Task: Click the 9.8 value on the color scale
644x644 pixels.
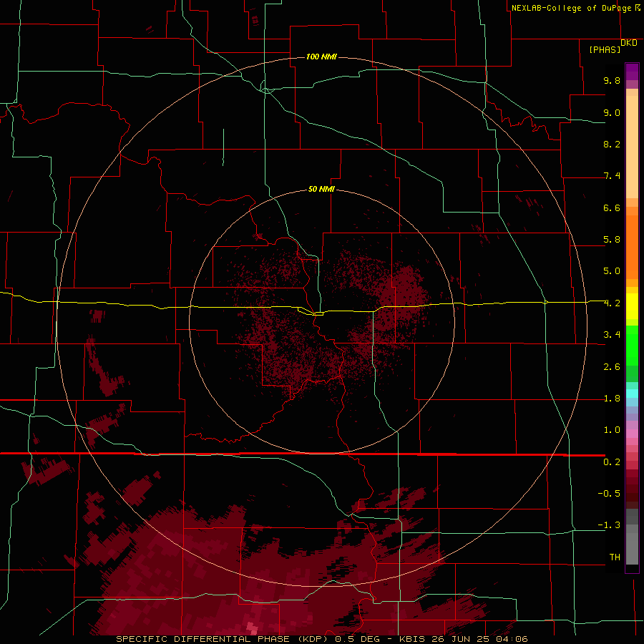Action: tap(612, 80)
